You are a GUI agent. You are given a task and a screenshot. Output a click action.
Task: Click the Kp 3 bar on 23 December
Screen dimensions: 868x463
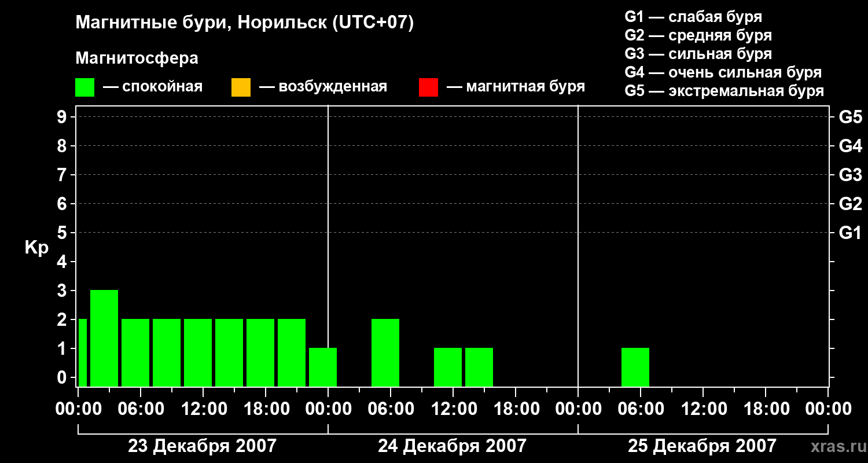pyautogui.click(x=104, y=338)
